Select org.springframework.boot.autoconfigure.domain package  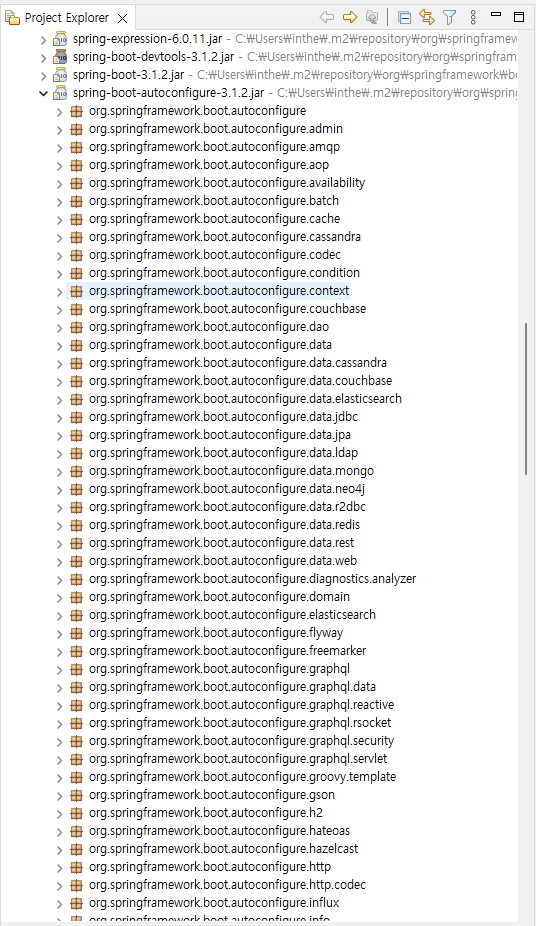click(219, 597)
